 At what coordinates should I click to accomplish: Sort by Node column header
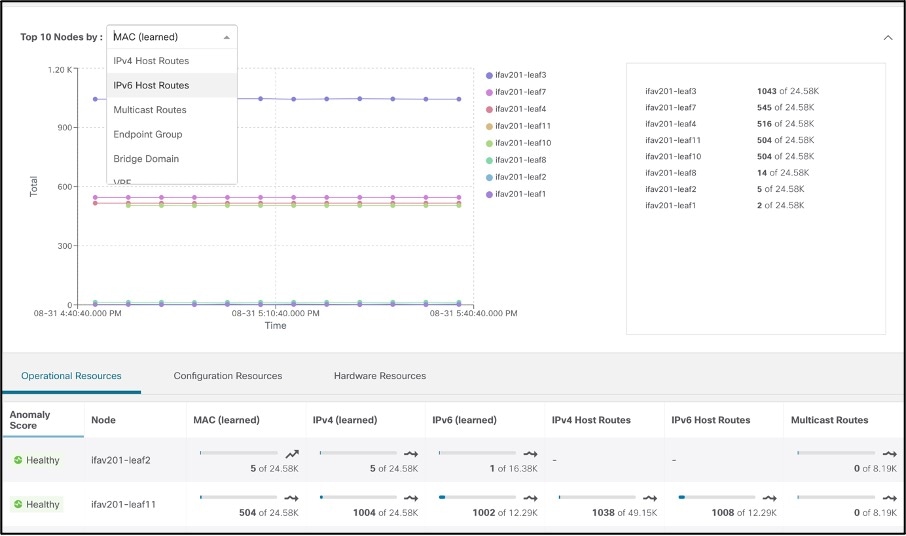coord(135,420)
